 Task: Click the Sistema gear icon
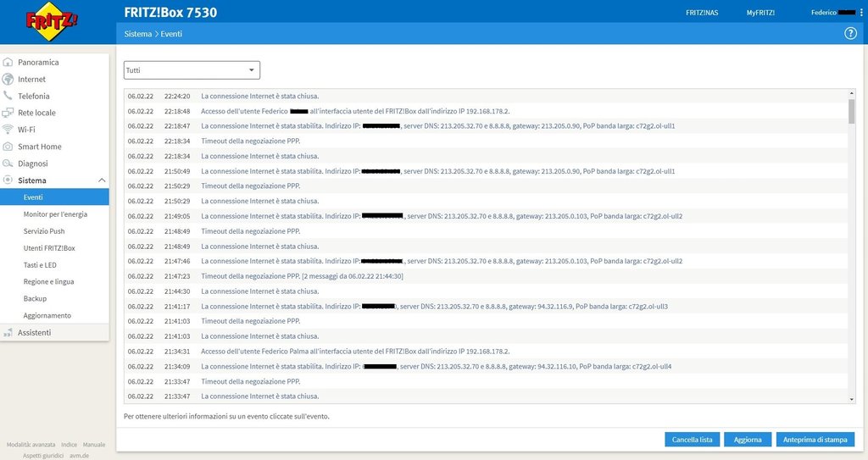coord(8,180)
